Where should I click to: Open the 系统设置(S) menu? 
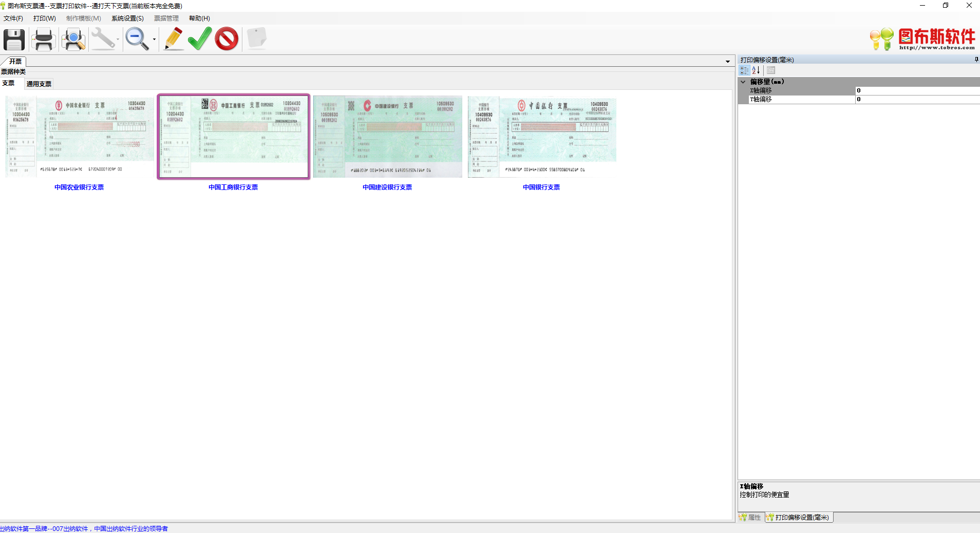(127, 18)
